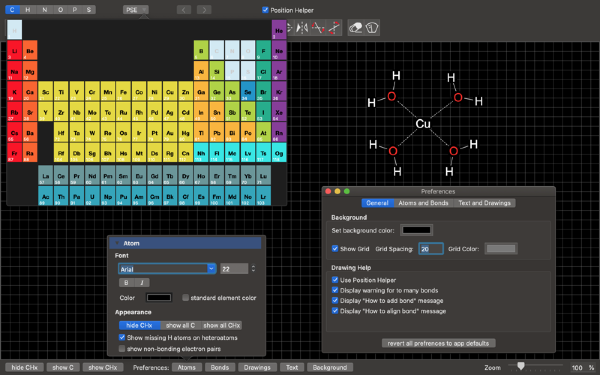Collapse the Atom section disclosure triangle
The height and width of the screenshot is (375, 600).
[117, 243]
